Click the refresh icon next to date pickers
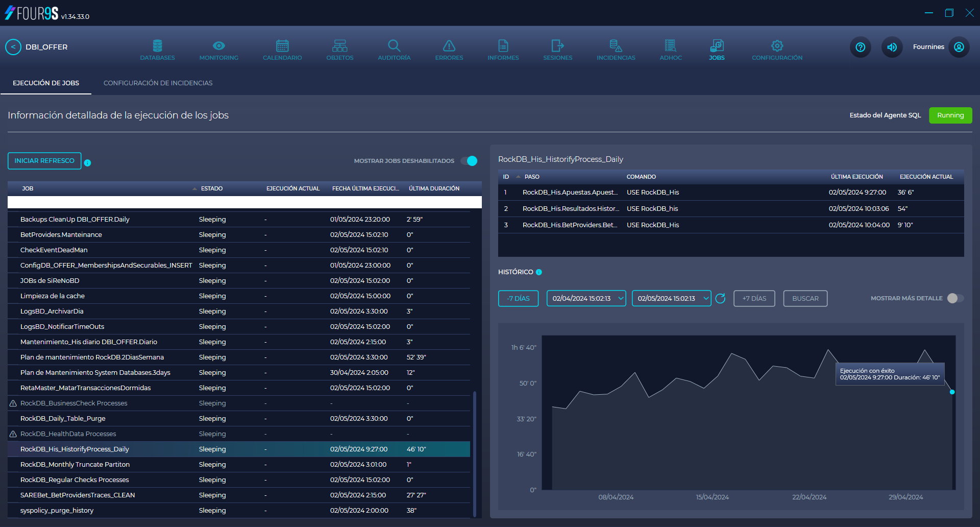The image size is (980, 527). (x=720, y=299)
